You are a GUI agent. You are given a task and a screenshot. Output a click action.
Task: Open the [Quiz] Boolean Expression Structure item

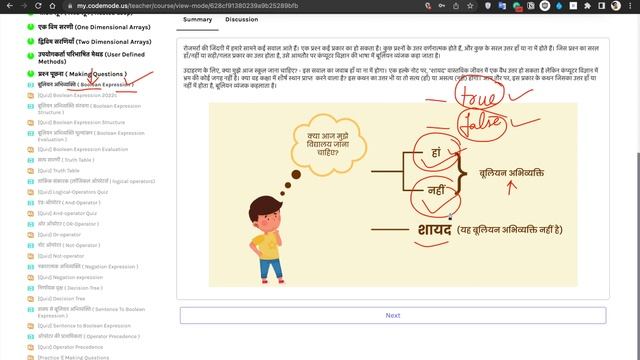pos(82,122)
